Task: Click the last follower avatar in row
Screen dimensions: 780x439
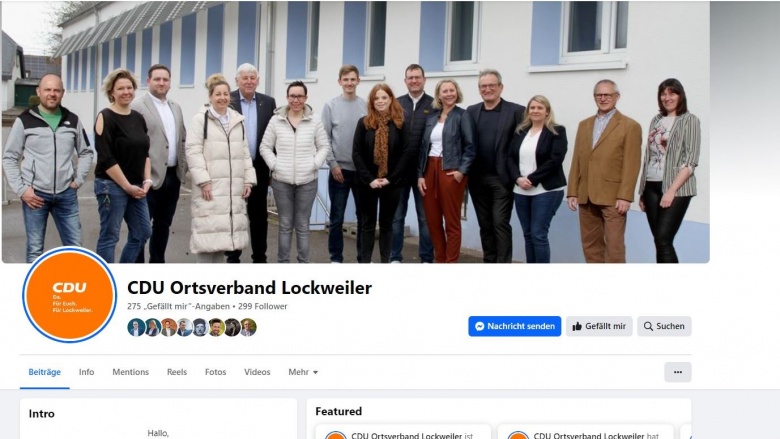Action: tap(248, 328)
